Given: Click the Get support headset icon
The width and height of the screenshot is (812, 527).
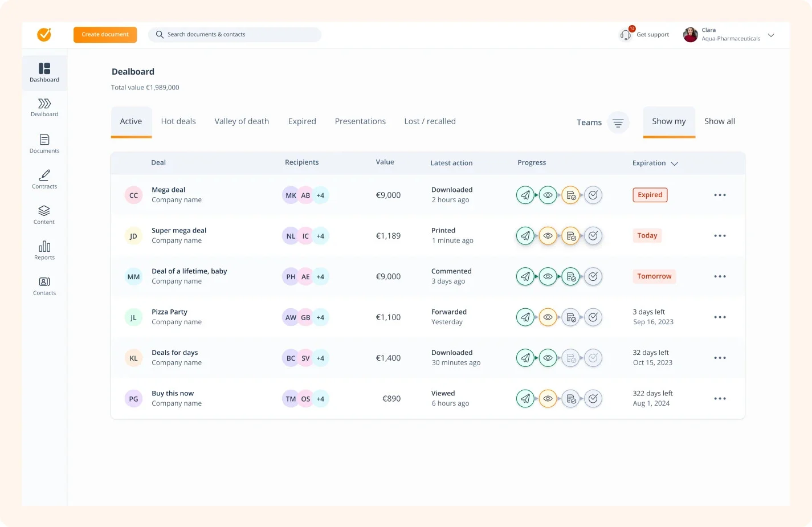Looking at the screenshot, I should pyautogui.click(x=625, y=34).
